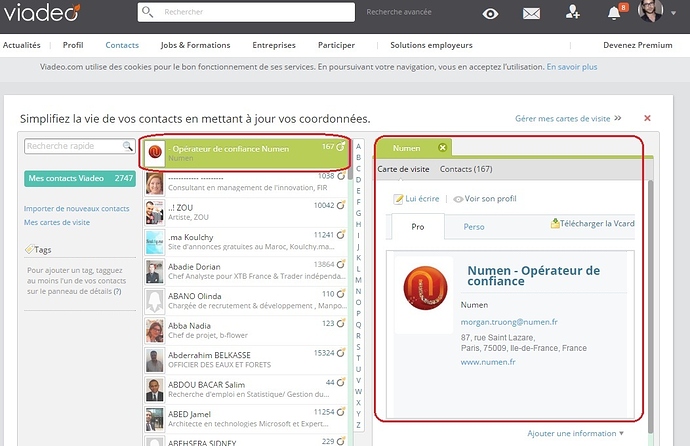The height and width of the screenshot is (446, 690).
Task: Open Recherche avancée link
Action: (399, 12)
